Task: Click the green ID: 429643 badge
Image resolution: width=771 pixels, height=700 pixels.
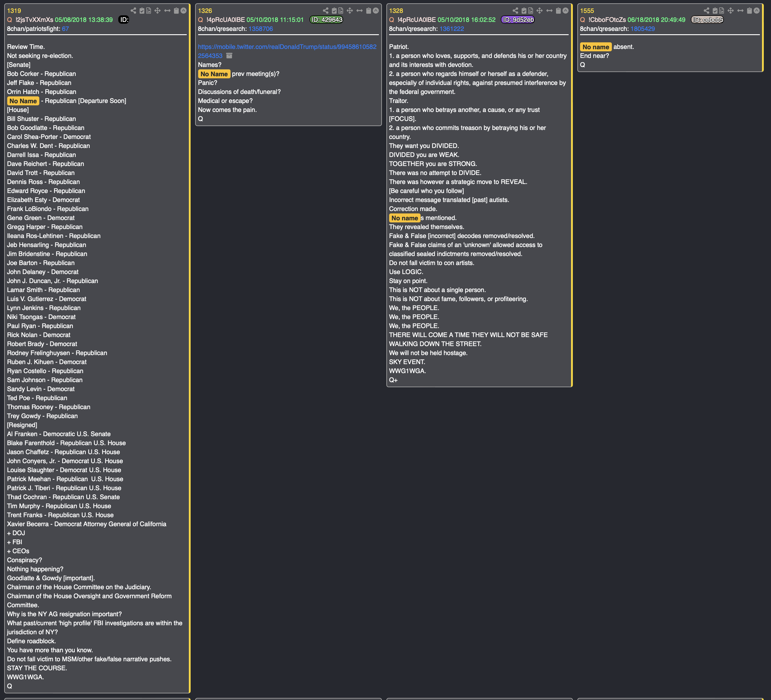Action: pos(326,20)
